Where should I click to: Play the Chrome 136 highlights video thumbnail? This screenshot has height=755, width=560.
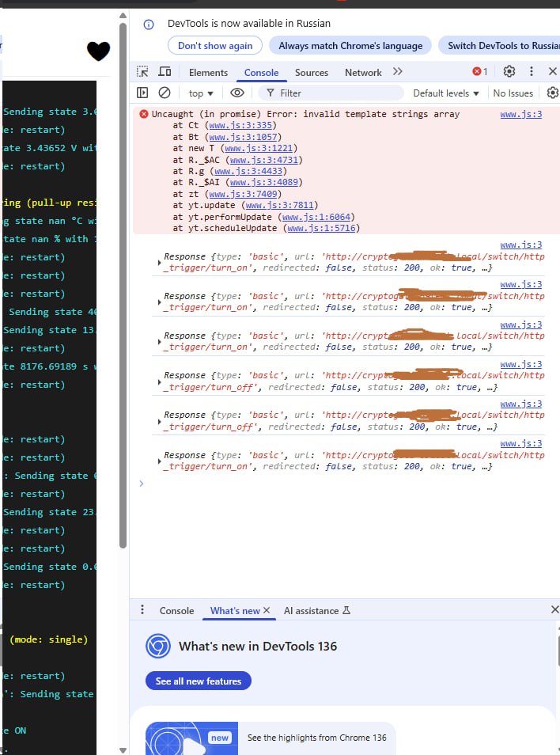tap(191, 738)
